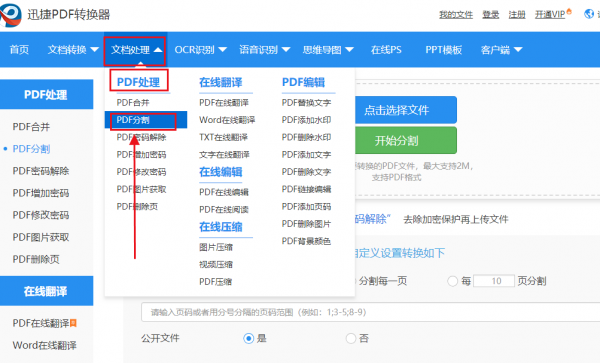
Task: Open PDF修改密码 in the left sidebar
Action: point(41,215)
